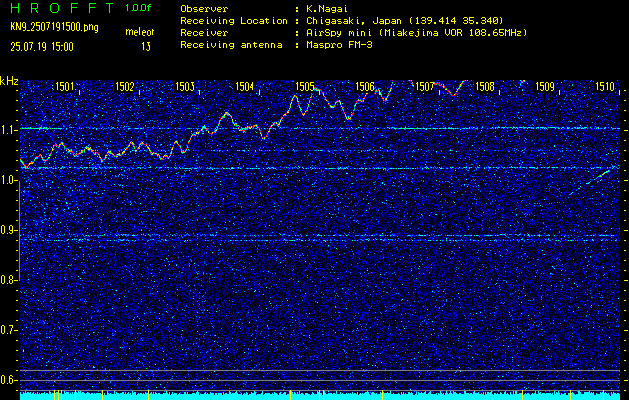
Task: Click the observer name K.Nagai
Action: (x=327, y=9)
